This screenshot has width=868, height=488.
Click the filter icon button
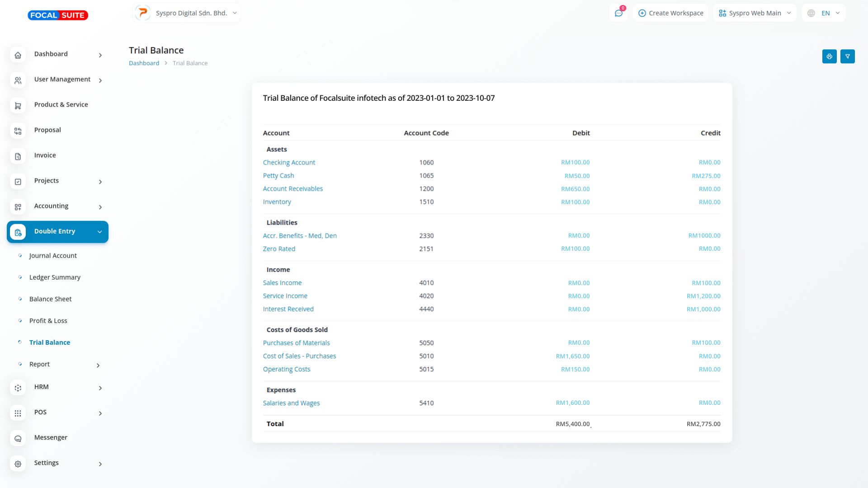[847, 56]
